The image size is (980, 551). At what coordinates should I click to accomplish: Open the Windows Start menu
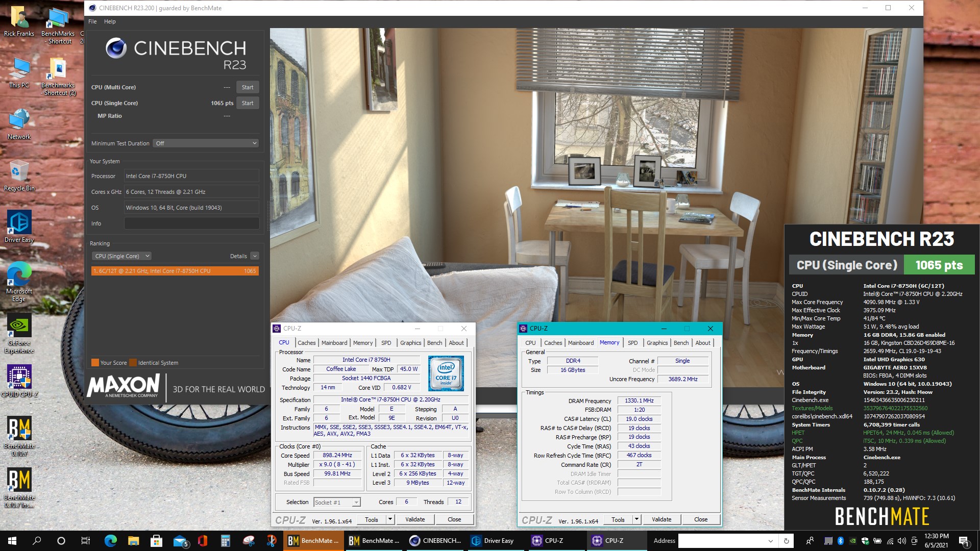tap(12, 541)
